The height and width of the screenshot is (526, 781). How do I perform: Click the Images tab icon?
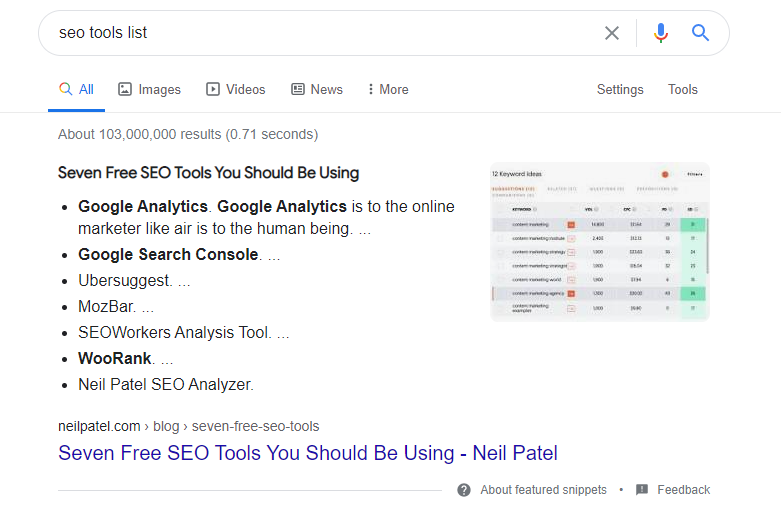[x=125, y=89]
